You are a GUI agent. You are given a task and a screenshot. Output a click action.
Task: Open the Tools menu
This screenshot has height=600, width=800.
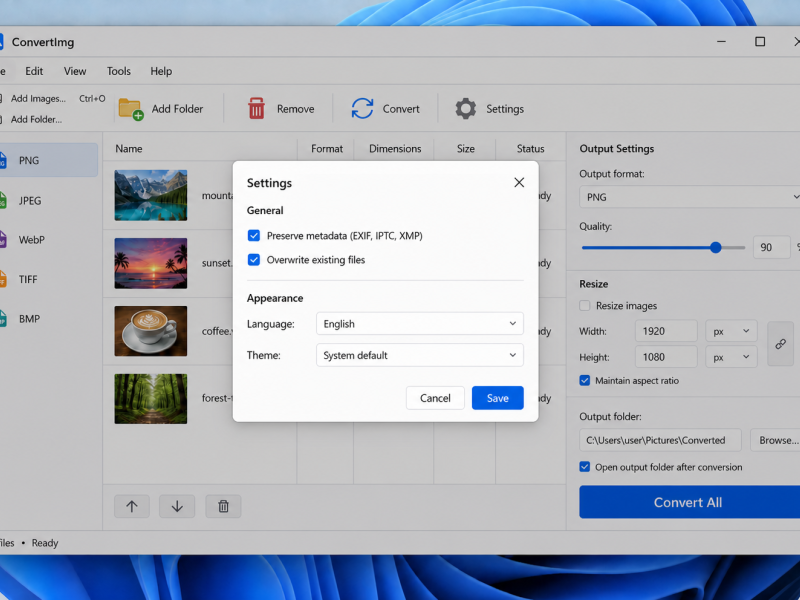[x=118, y=71]
